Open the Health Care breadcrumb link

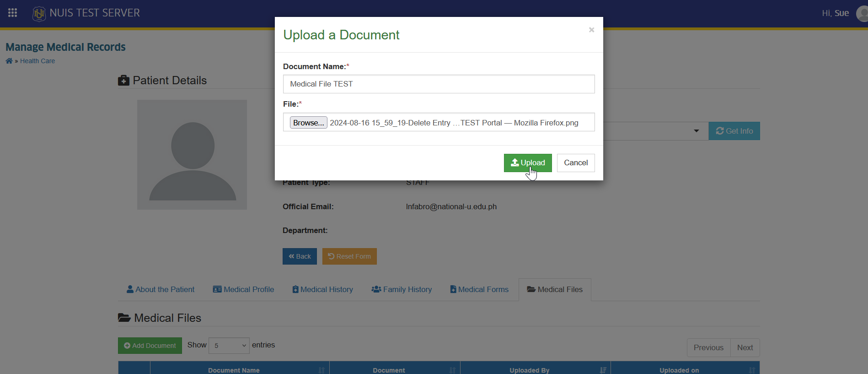click(38, 61)
